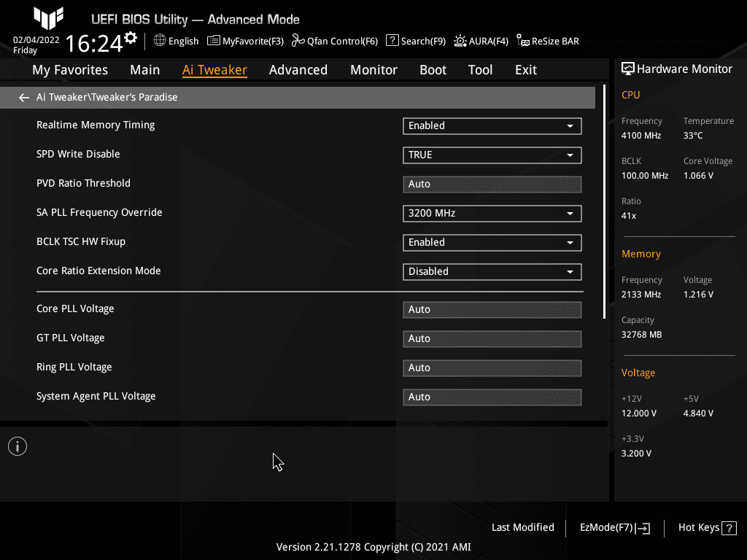Click memory capacity 32768 MB value

click(x=642, y=335)
